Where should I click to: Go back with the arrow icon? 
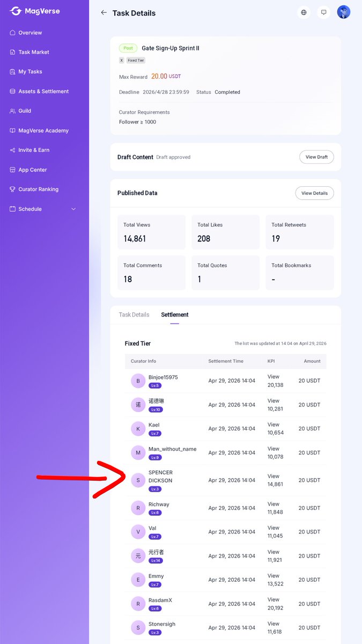tap(104, 12)
